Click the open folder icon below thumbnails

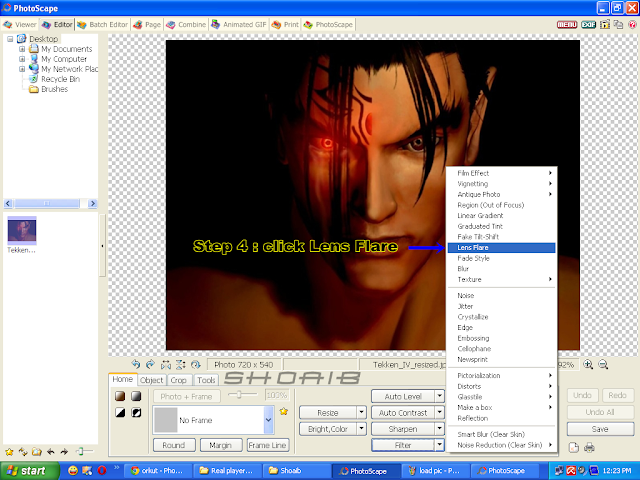(x=37, y=451)
